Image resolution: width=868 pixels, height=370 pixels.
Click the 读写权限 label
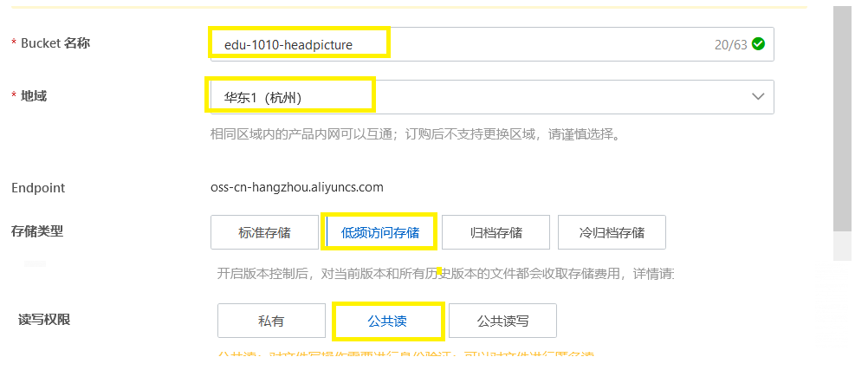pyautogui.click(x=44, y=320)
